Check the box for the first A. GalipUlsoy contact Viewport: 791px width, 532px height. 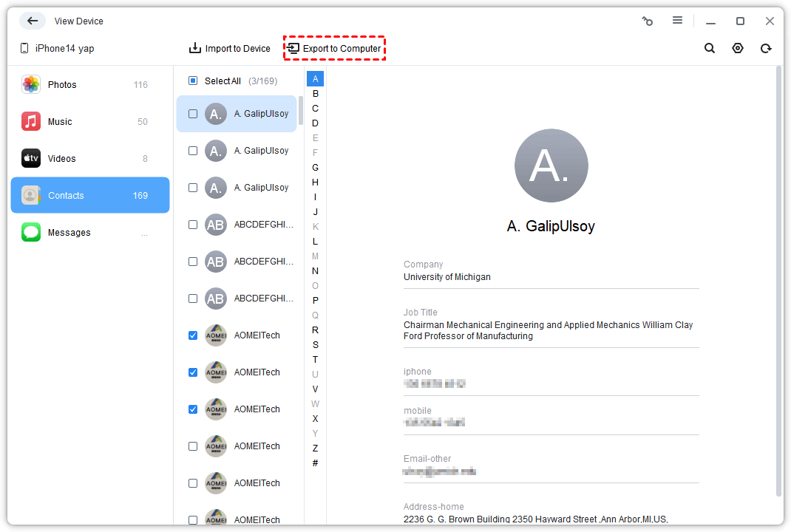click(193, 114)
